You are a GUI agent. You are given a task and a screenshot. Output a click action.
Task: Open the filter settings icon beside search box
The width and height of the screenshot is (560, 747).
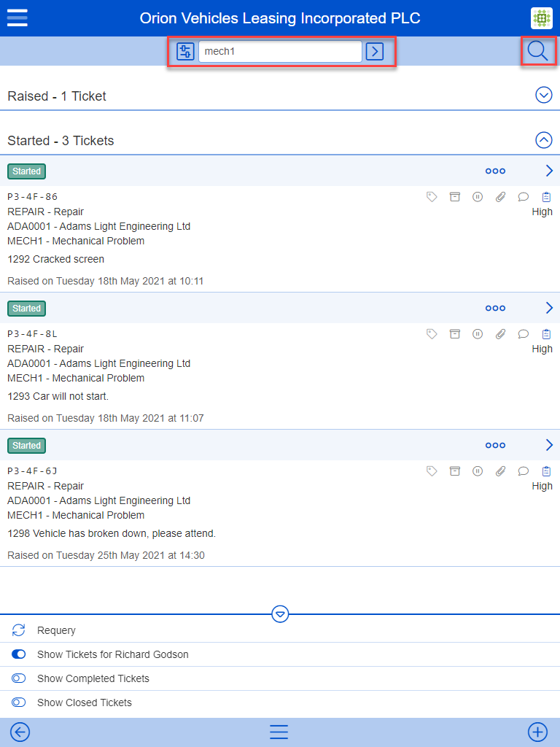tap(185, 51)
